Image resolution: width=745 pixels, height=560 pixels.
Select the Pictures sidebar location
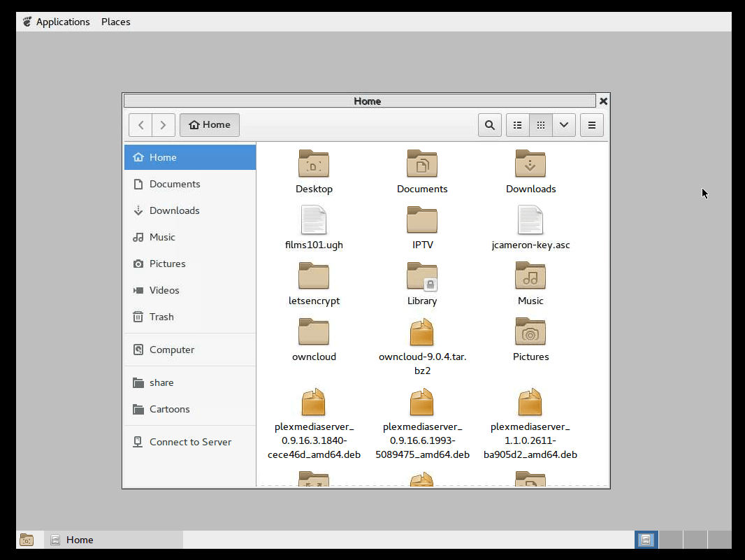(x=167, y=264)
